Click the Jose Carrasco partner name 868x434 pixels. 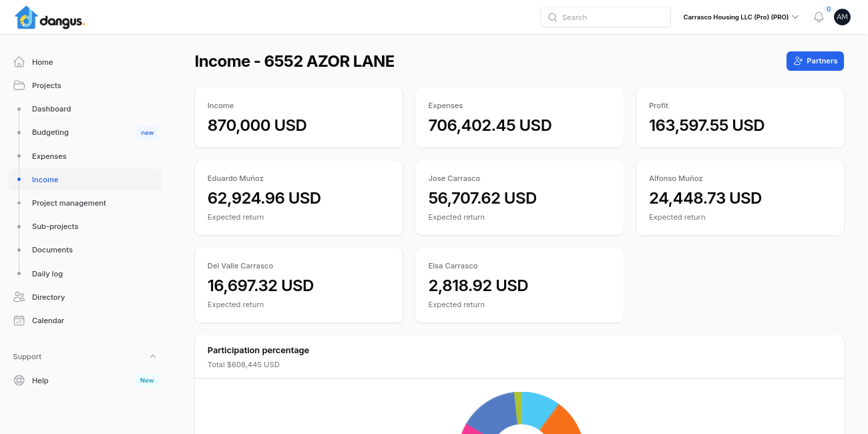tap(454, 178)
